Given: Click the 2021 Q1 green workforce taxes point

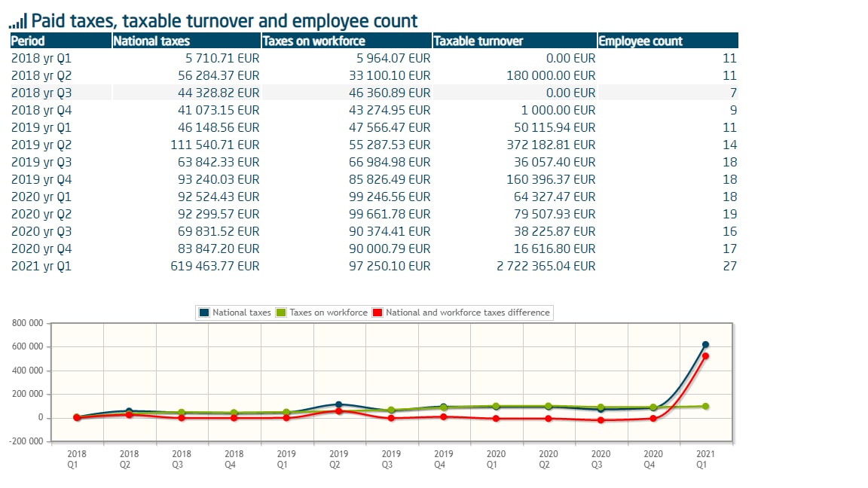Looking at the screenshot, I should coord(705,407).
